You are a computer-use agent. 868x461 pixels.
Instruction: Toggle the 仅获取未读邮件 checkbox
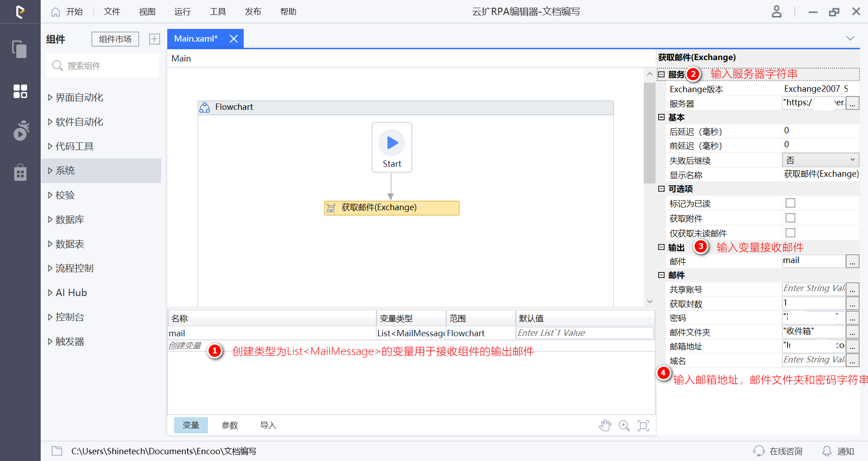(x=790, y=233)
